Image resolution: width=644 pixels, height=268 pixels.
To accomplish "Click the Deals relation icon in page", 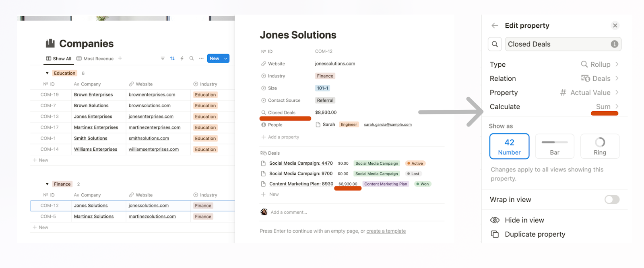I will pos(263,153).
